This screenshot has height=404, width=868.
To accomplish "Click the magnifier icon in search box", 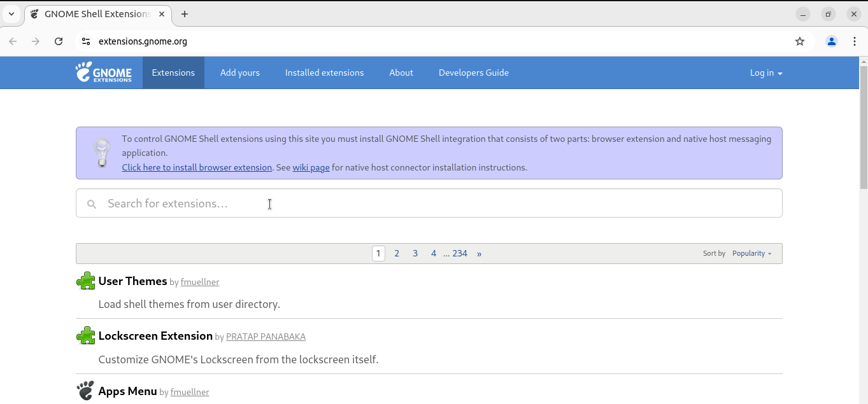I will [92, 204].
